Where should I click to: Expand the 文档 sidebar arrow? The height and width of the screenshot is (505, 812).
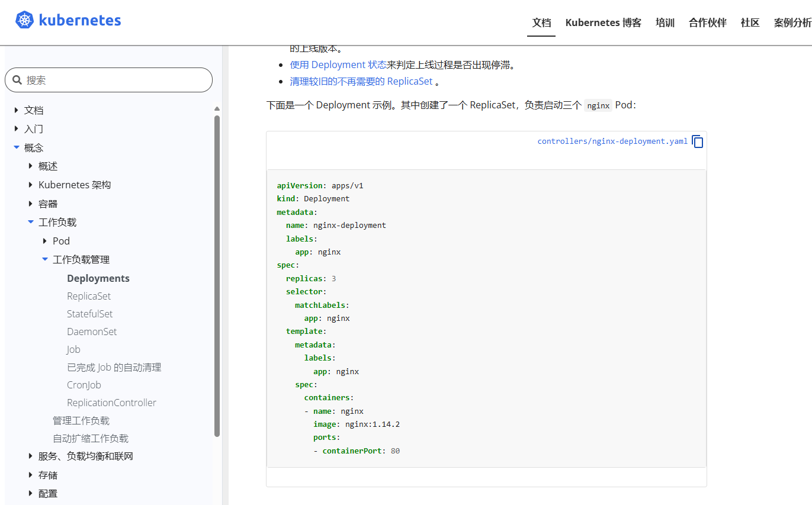point(16,110)
